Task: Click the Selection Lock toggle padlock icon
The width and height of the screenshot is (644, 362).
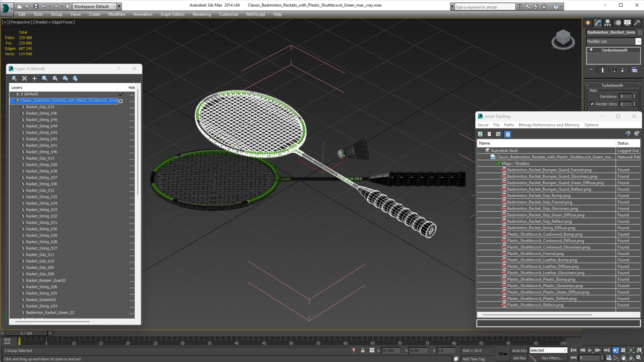Action: pyautogui.click(x=363, y=350)
